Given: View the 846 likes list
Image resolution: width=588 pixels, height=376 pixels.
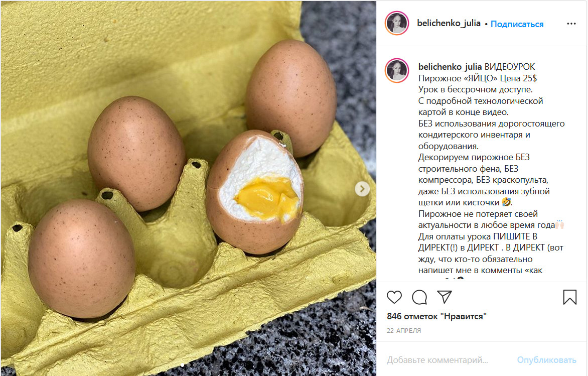Looking at the screenshot, I should [436, 316].
